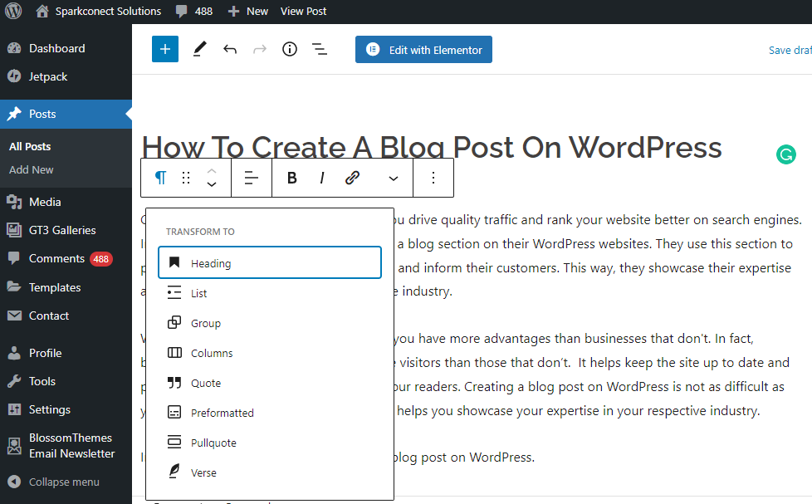Open Media in the sidebar
The width and height of the screenshot is (812, 504).
[x=66, y=202]
